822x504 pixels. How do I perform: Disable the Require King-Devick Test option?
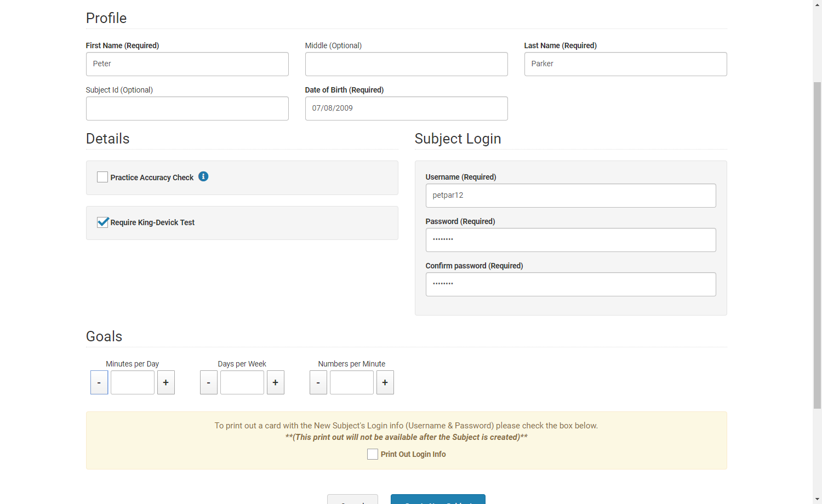(x=102, y=222)
